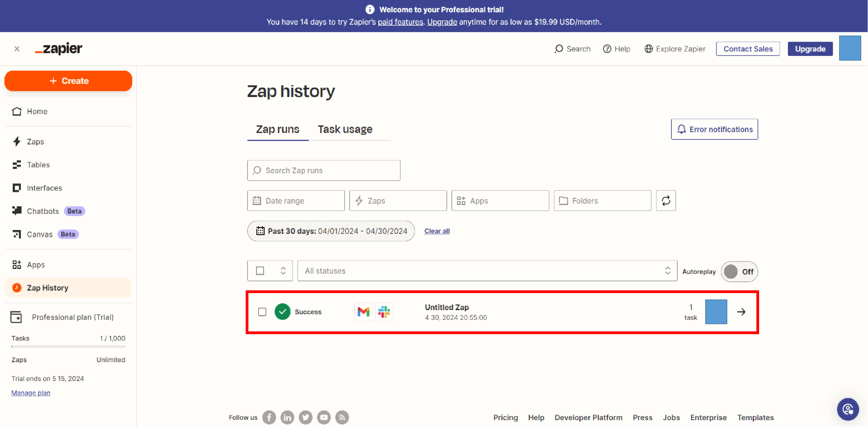868x427 pixels.
Task: Click the Templates footer link
Action: [x=755, y=417]
